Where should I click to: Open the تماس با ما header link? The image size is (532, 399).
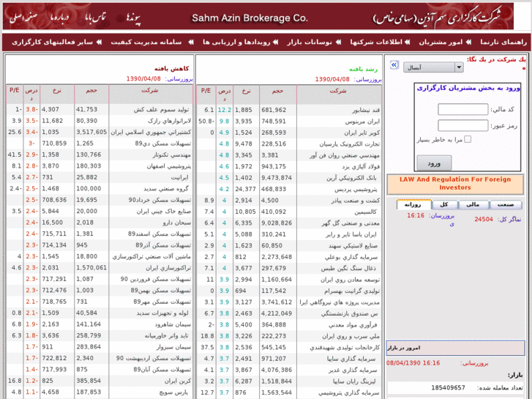click(x=95, y=17)
